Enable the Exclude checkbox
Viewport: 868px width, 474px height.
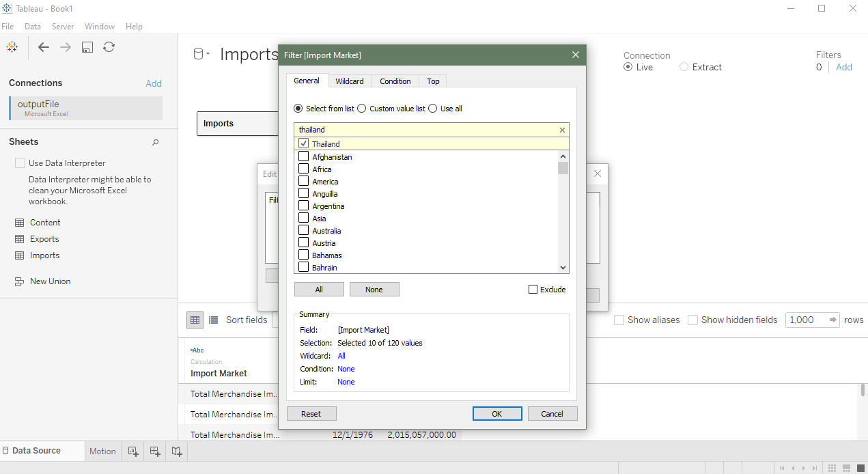tap(533, 290)
